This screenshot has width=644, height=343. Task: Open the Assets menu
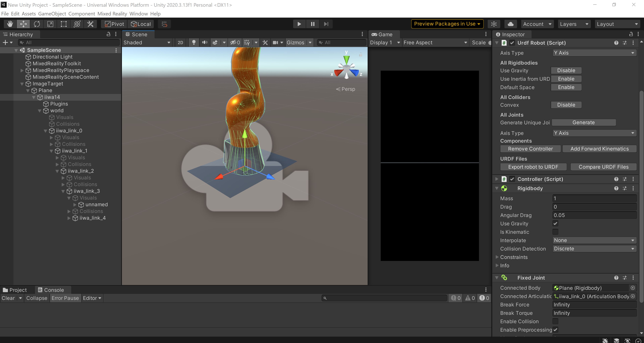click(29, 14)
